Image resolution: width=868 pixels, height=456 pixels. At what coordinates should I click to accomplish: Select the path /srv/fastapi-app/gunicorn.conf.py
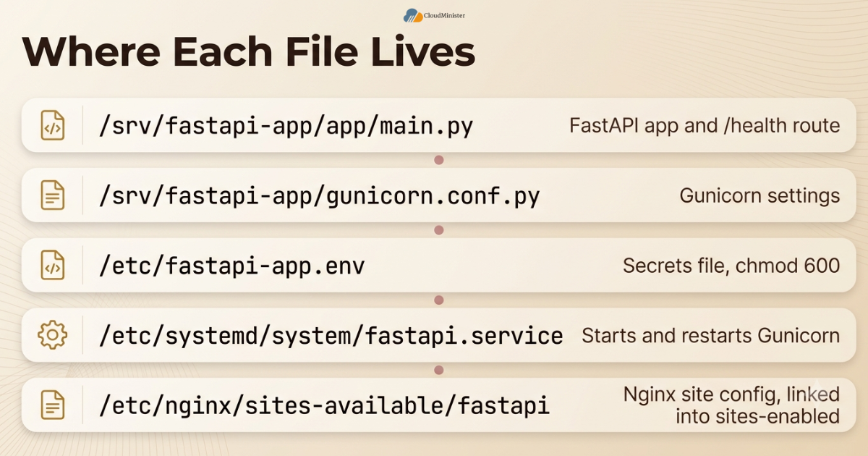click(x=319, y=197)
